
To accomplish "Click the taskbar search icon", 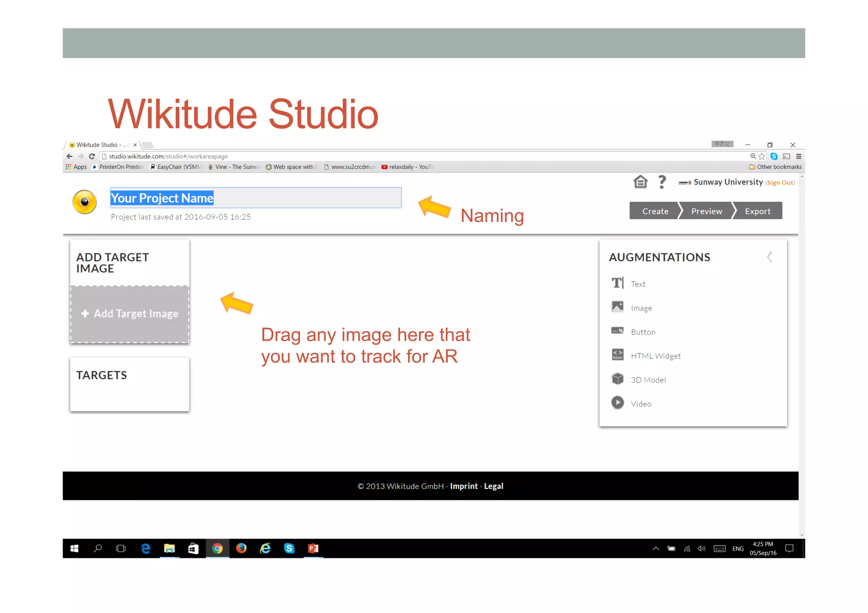I will (x=97, y=549).
